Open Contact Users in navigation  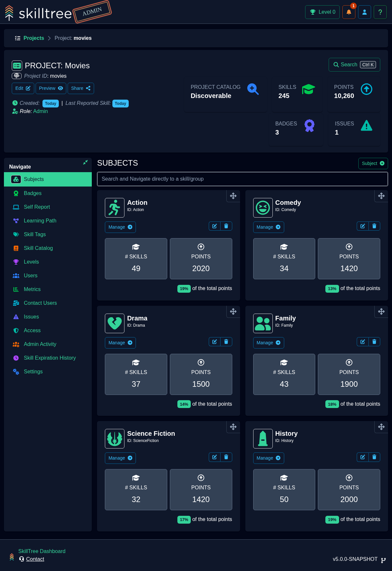48,303
